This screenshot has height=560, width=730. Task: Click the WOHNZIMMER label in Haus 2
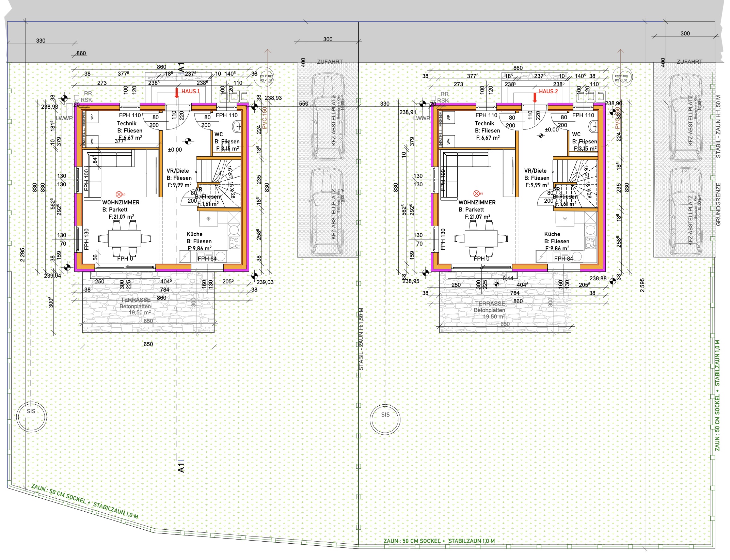coord(477,202)
